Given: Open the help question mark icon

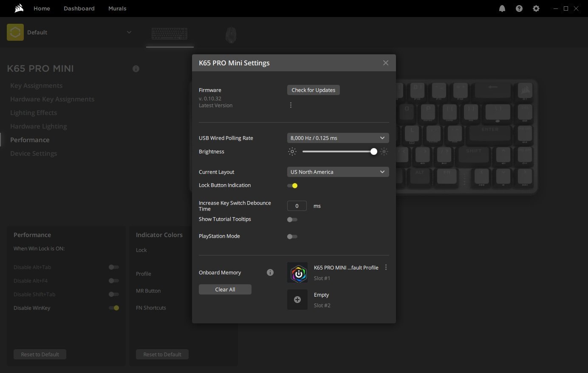Looking at the screenshot, I should pos(519,8).
